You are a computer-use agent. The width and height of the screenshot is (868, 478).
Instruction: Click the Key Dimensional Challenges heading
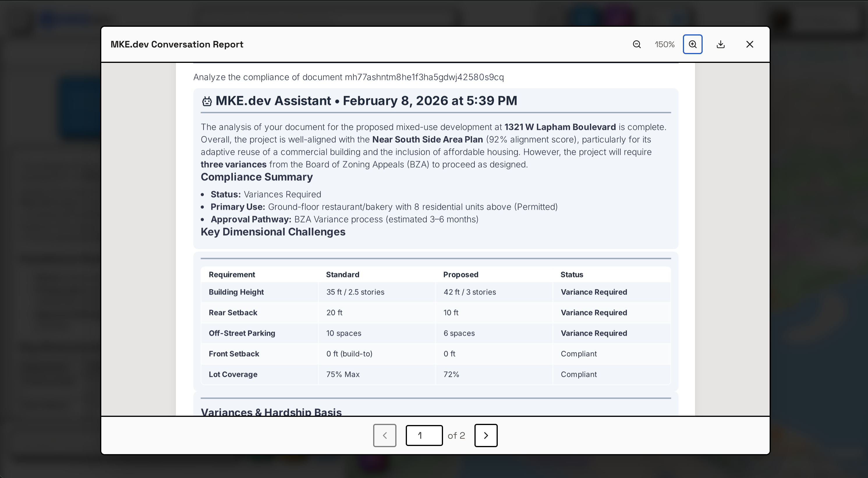click(273, 232)
